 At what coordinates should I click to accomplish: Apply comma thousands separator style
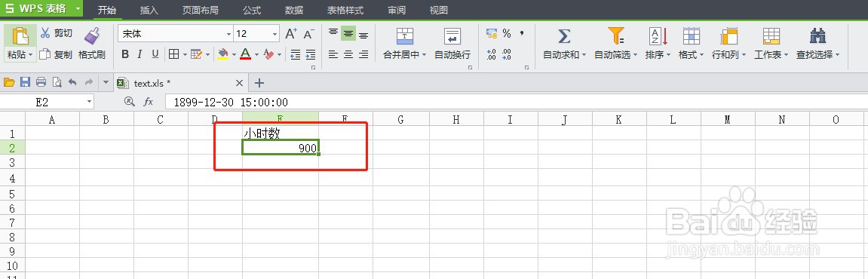(x=521, y=34)
